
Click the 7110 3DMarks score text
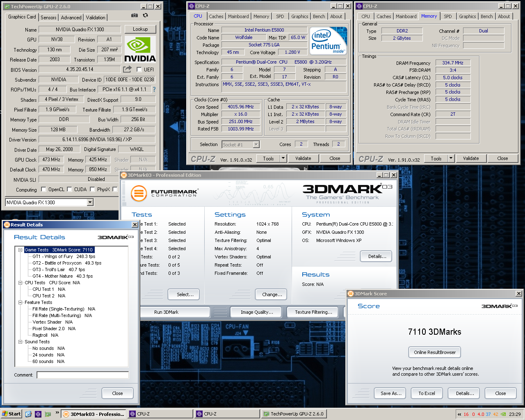click(434, 332)
